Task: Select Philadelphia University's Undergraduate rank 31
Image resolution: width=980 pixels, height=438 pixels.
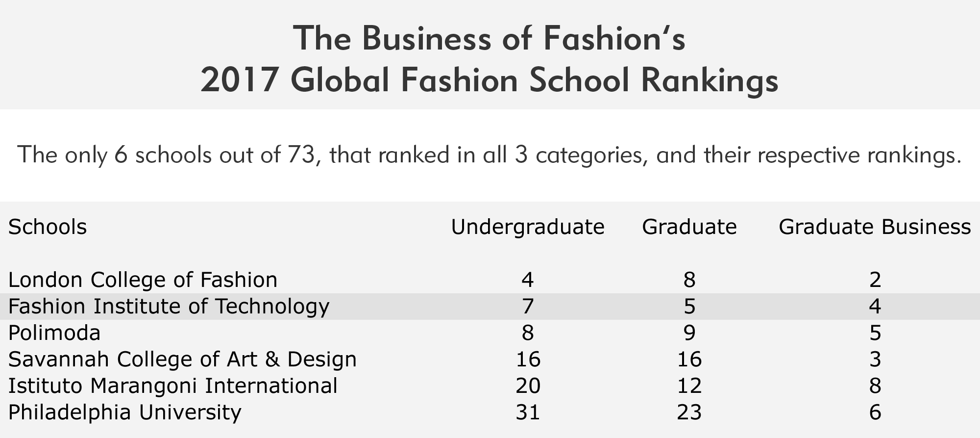Action: 528,412
